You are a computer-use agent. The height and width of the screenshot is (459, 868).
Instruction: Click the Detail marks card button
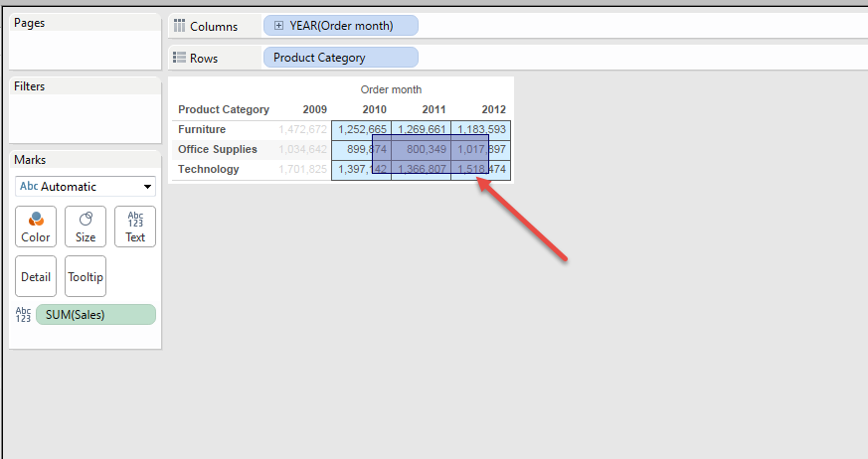(36, 276)
